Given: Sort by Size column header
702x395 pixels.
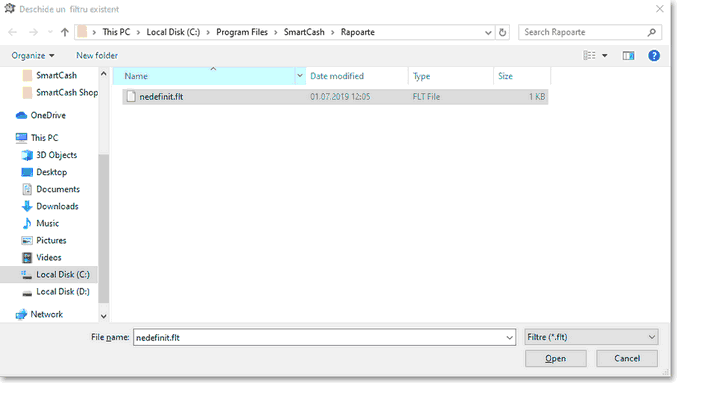Looking at the screenshot, I should (522, 76).
